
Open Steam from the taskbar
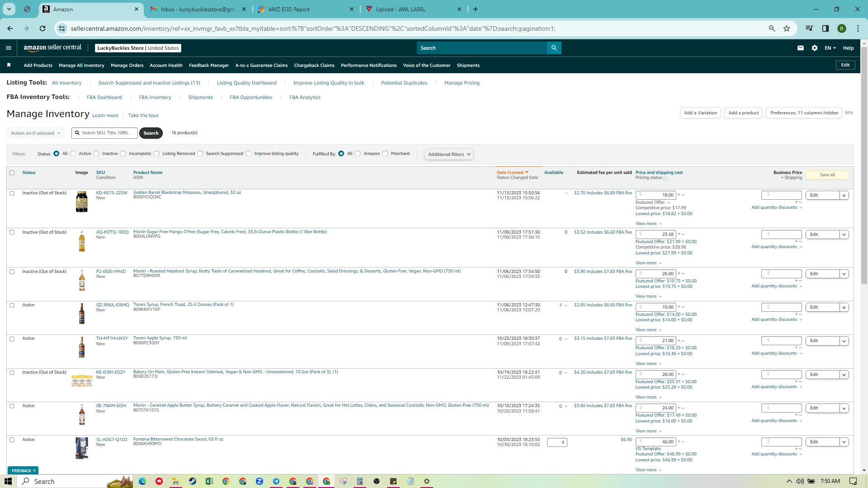coord(193,481)
